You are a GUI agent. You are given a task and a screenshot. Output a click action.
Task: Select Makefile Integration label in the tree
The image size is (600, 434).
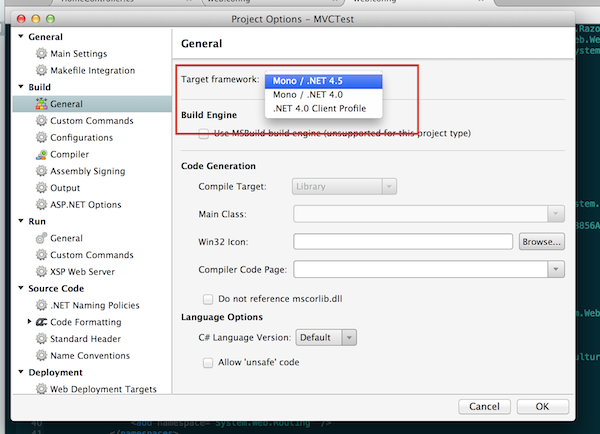pos(93,70)
